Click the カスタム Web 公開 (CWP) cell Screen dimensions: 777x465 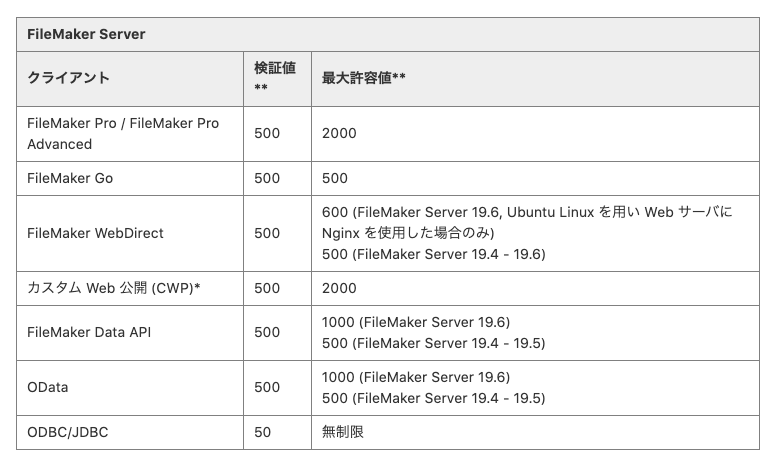tap(113, 289)
